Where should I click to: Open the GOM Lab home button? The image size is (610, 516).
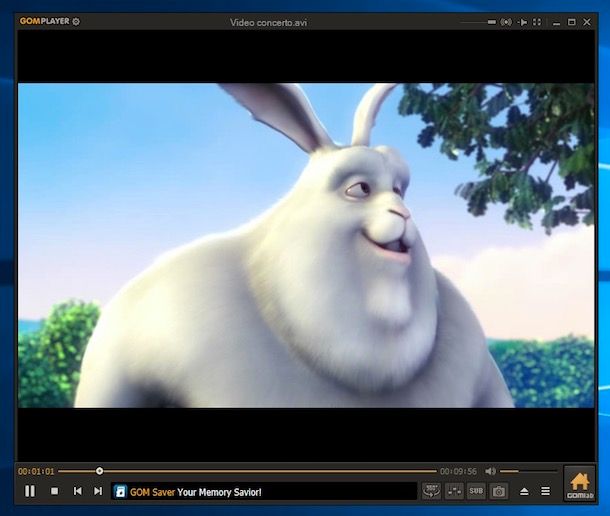pyautogui.click(x=579, y=484)
